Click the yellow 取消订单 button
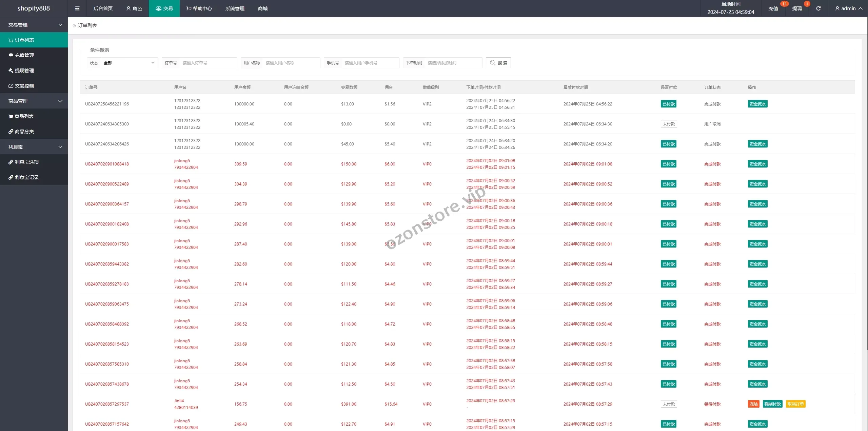 (795, 404)
